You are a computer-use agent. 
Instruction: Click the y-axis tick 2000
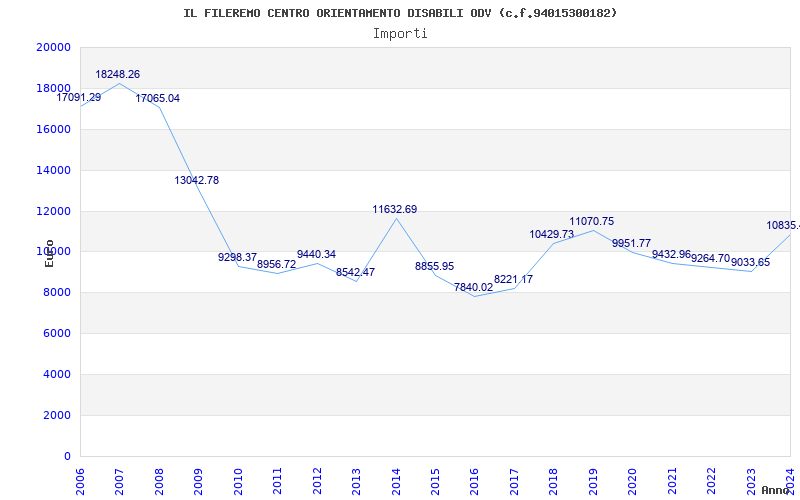pos(56,415)
